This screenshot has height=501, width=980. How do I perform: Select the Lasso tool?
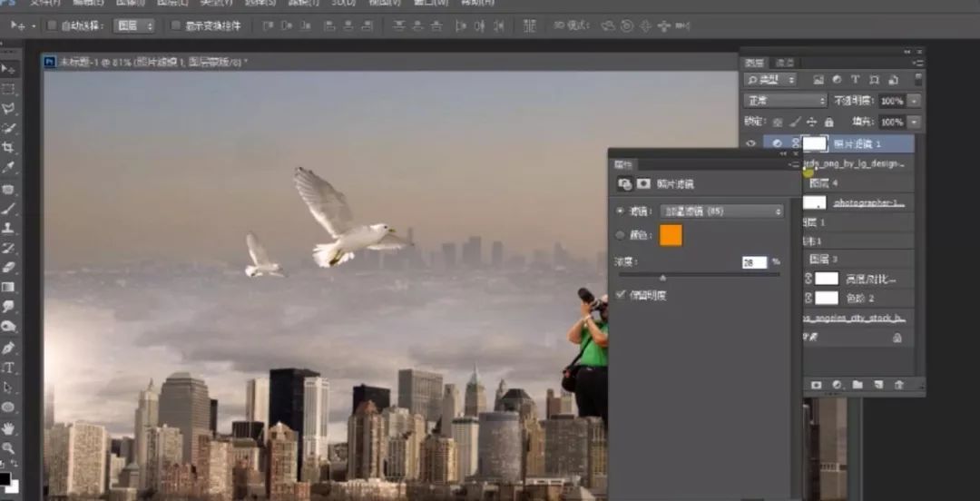tap(9, 108)
